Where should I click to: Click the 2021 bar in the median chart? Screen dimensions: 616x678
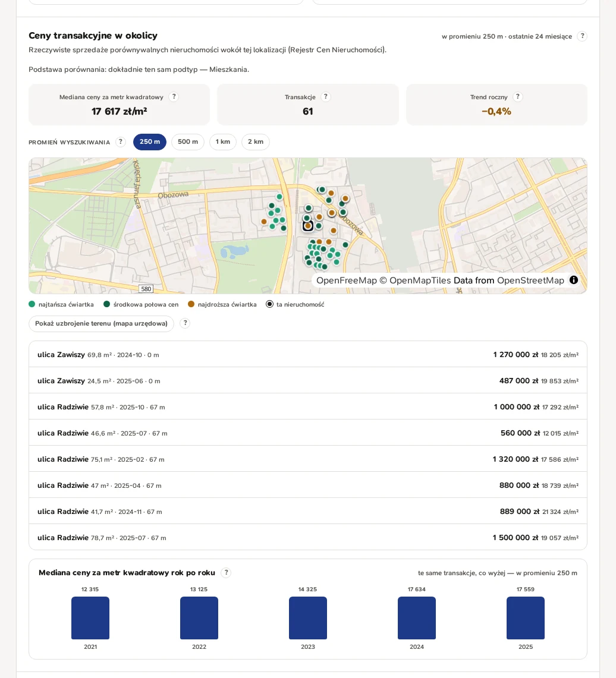(x=90, y=618)
